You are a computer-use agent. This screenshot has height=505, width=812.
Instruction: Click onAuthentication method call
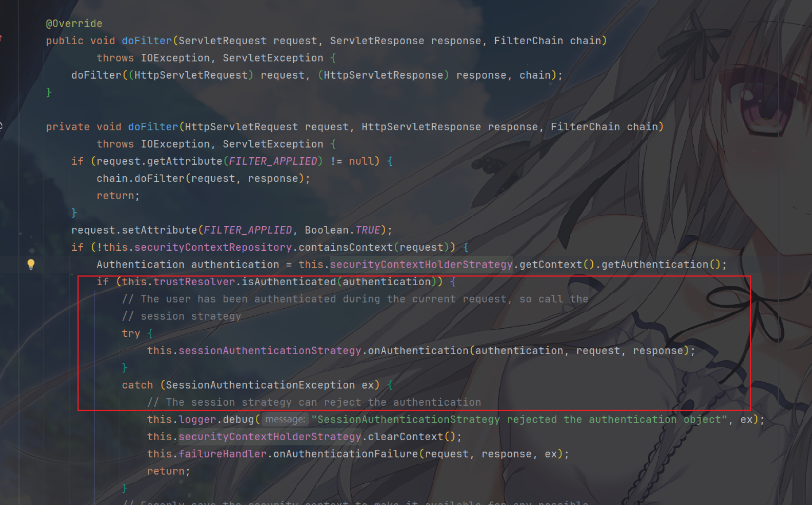coord(418,351)
